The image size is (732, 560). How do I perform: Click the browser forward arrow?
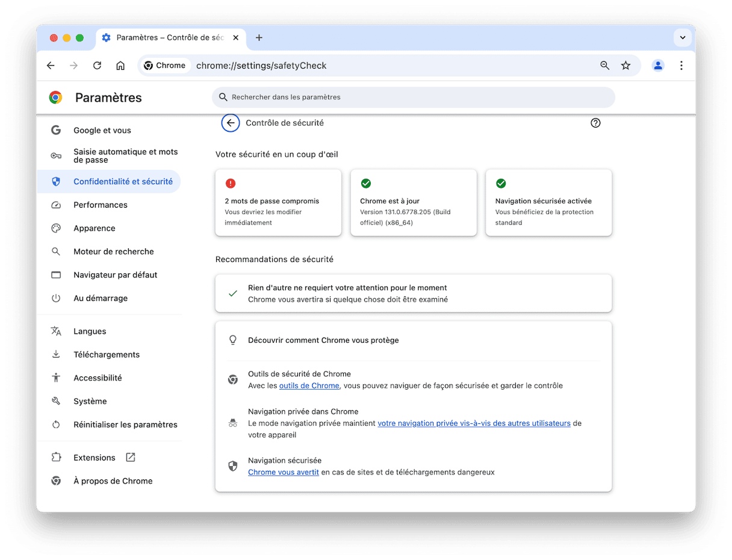73,66
